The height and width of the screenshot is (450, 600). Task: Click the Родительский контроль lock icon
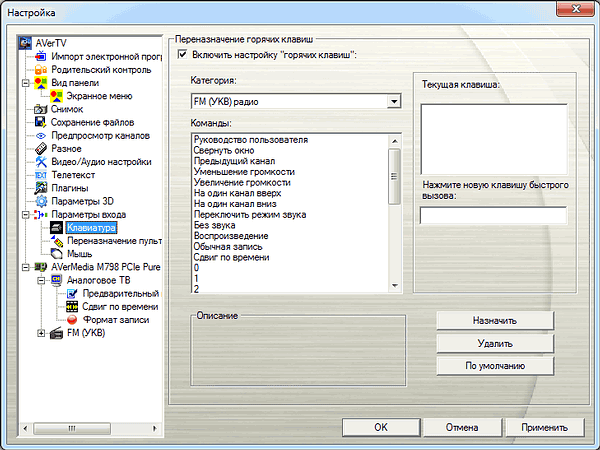pyautogui.click(x=41, y=70)
